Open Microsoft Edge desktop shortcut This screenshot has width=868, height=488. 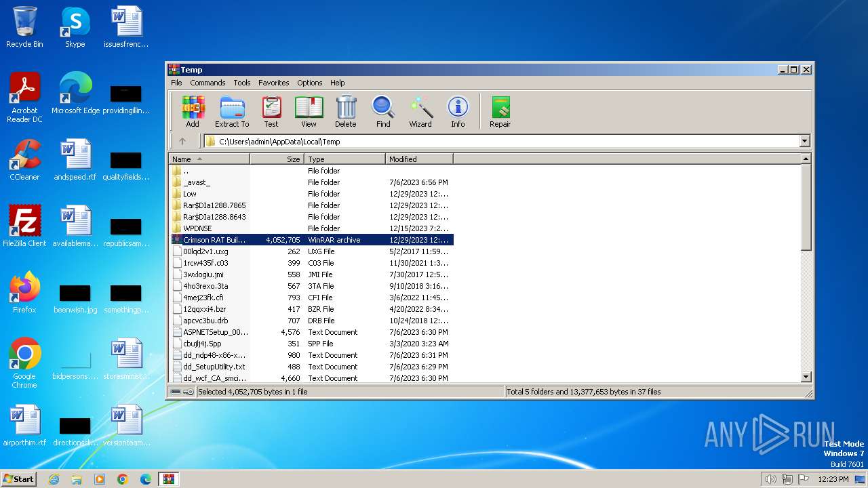click(75, 93)
